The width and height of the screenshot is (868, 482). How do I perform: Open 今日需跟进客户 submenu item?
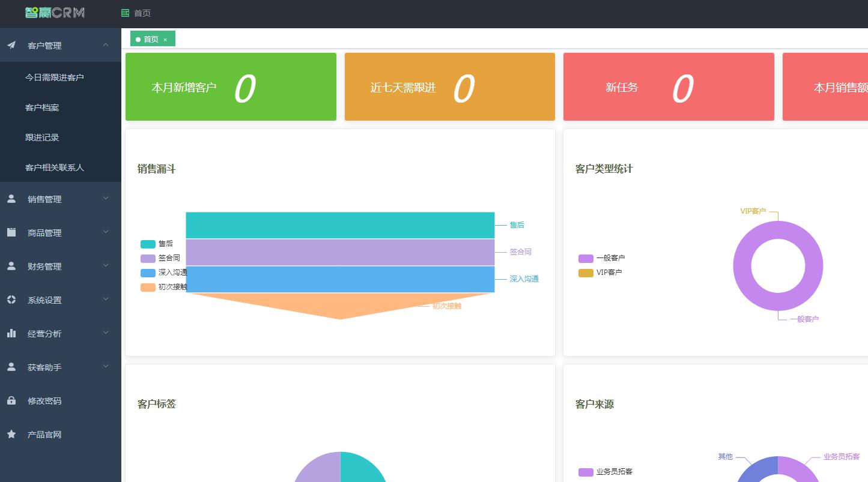[x=61, y=77]
